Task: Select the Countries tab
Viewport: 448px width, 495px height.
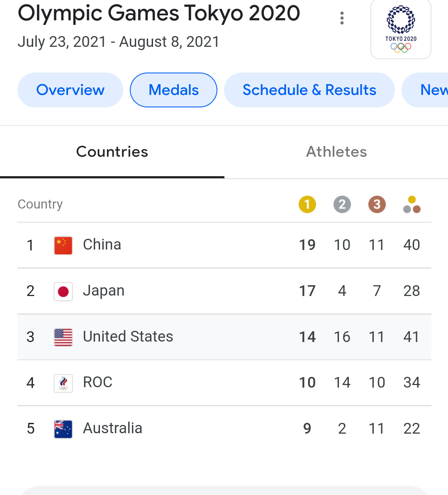Action: pos(112,152)
